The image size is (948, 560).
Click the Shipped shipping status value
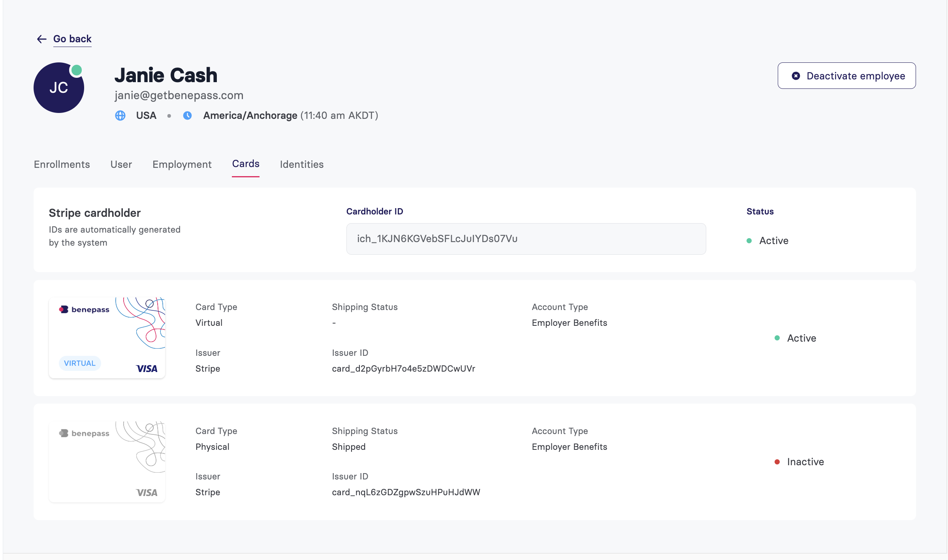349,447
